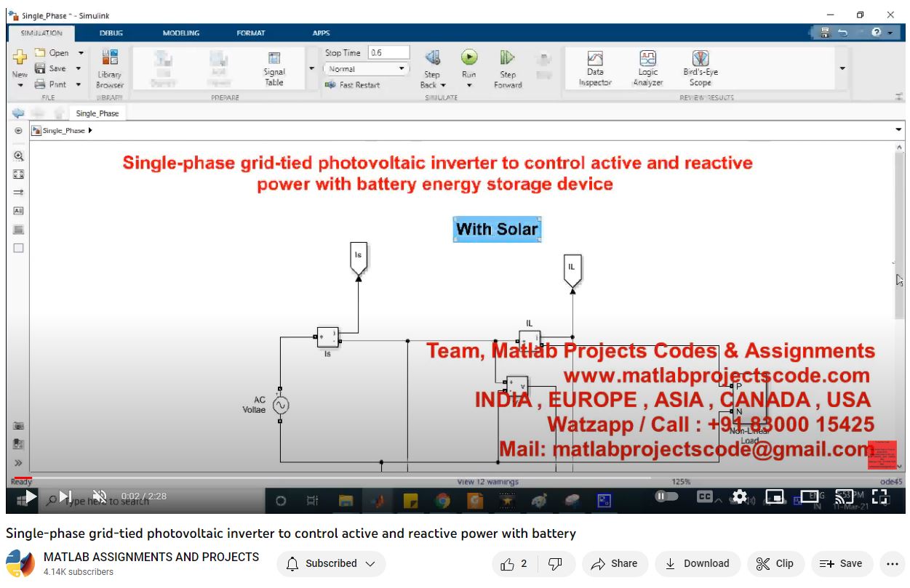Toggle the autoplay switch in the video player
This screenshot has height=588, width=910.
click(x=666, y=496)
